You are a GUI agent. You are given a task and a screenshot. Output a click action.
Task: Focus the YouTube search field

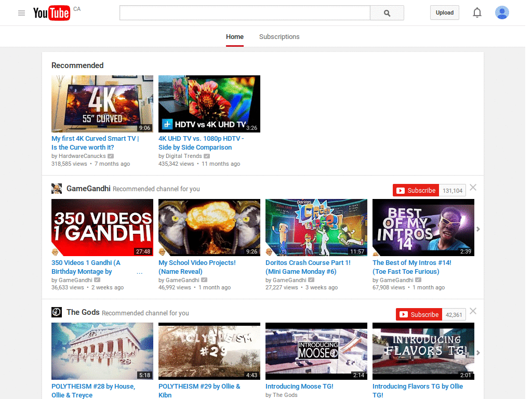click(245, 13)
